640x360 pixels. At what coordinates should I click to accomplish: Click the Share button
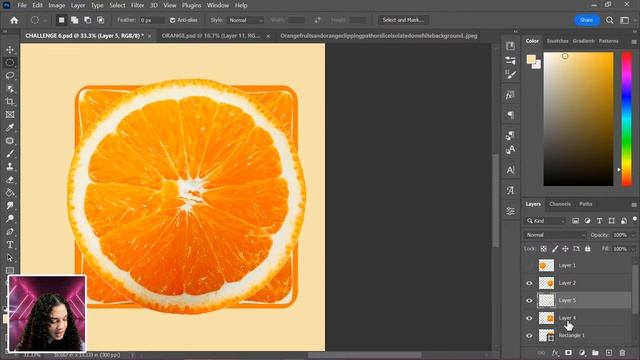pyautogui.click(x=587, y=20)
